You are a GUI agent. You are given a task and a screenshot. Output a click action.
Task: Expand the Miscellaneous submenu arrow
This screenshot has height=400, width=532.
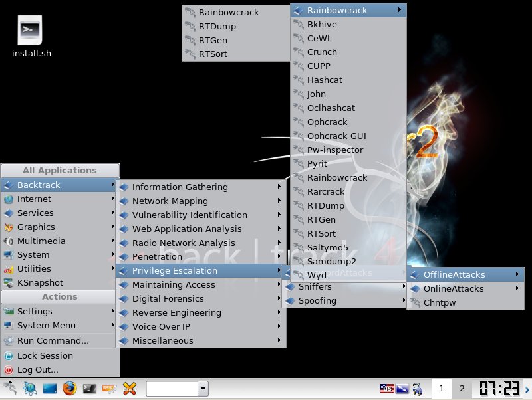tap(279, 340)
